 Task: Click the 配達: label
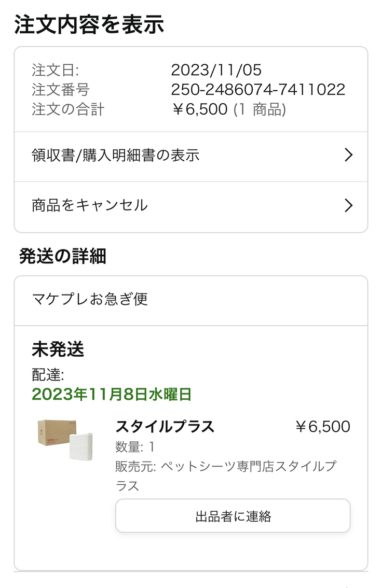tap(48, 375)
